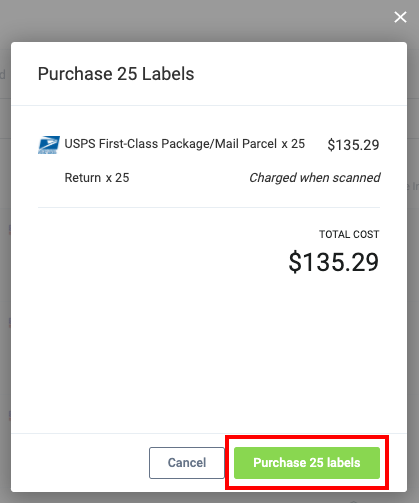Click the "x 25" quantity after Mail Parcel
419x503 pixels.
(x=293, y=144)
